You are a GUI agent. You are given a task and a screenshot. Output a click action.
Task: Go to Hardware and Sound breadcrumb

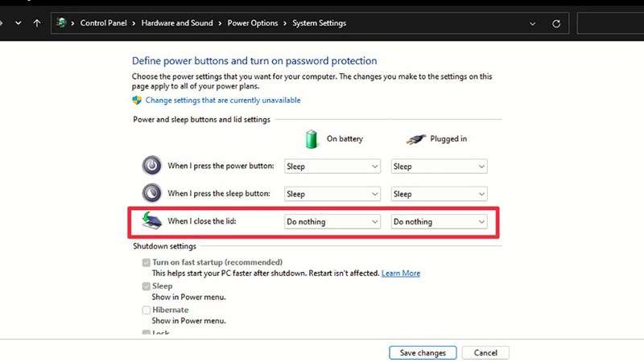(x=176, y=23)
